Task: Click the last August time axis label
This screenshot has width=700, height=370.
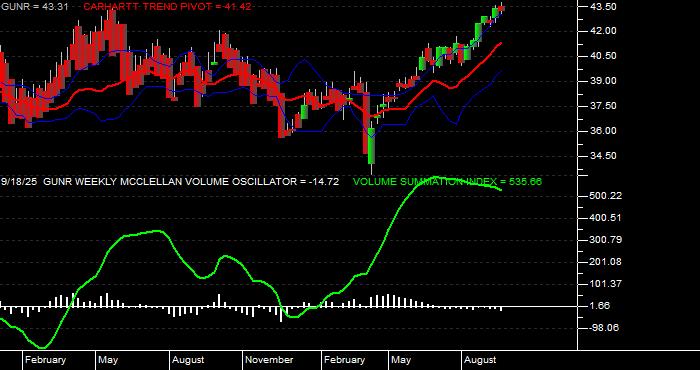Action: [x=480, y=360]
